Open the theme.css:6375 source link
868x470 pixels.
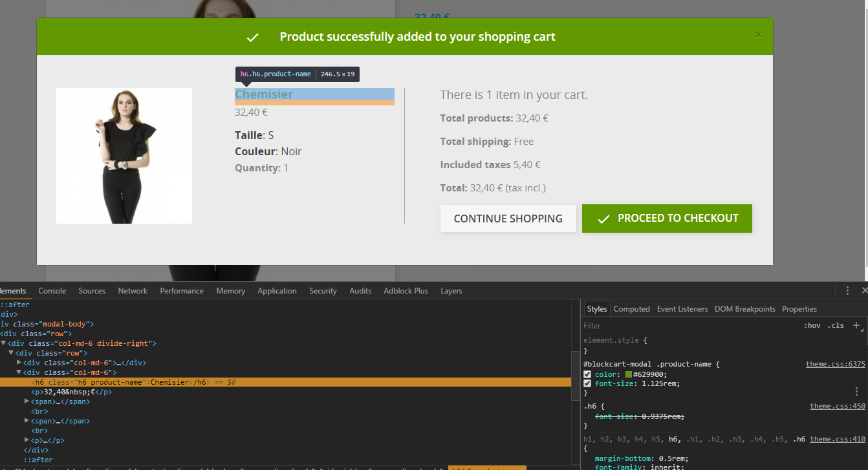pos(835,364)
